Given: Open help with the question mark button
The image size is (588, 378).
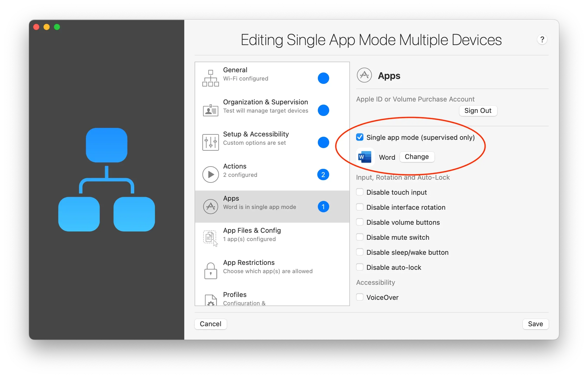Looking at the screenshot, I should pyautogui.click(x=542, y=40).
